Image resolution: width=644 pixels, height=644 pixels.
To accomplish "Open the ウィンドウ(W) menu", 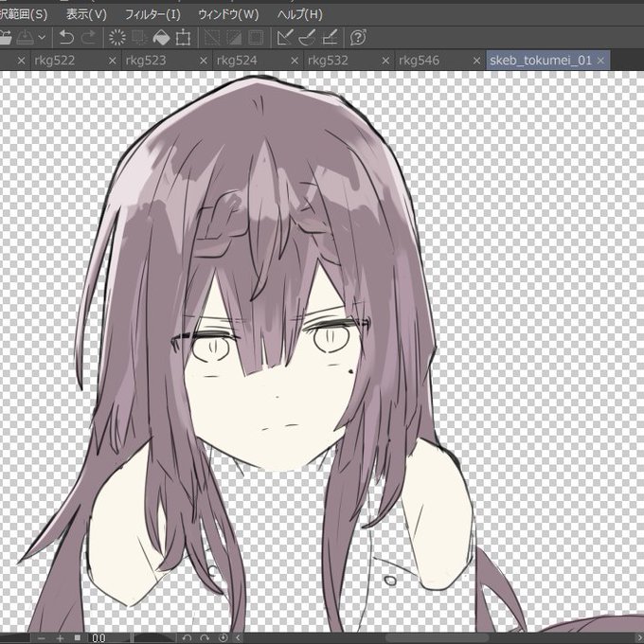I will (228, 15).
